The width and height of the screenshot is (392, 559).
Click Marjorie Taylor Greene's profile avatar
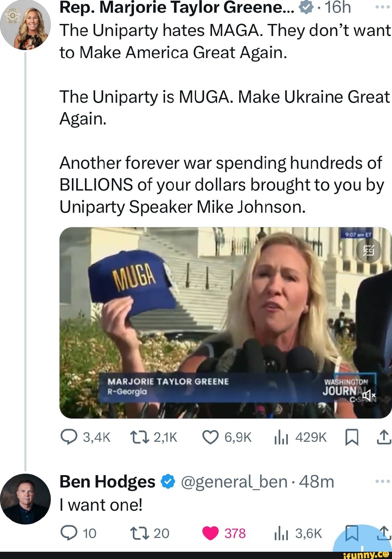coord(26,26)
